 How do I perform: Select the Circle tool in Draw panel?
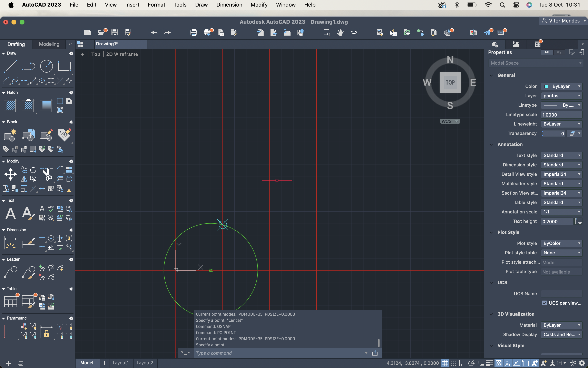pyautogui.click(x=46, y=66)
